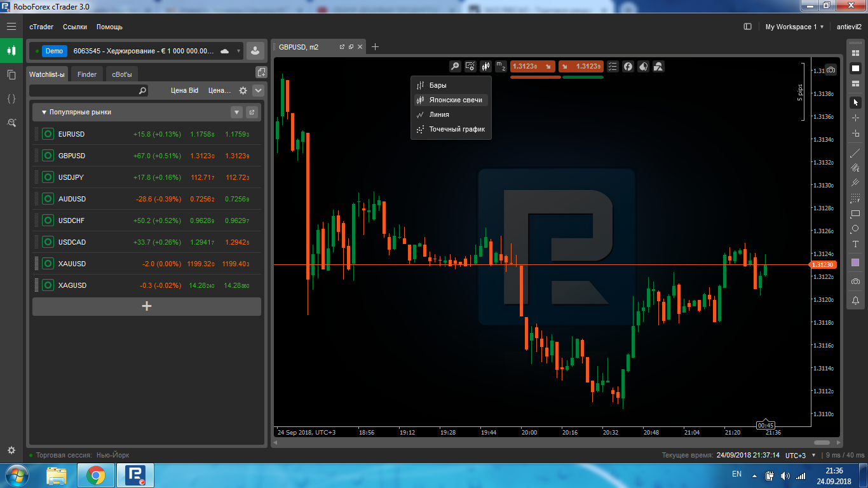
Task: Choose Бары chart type
Action: point(451,85)
